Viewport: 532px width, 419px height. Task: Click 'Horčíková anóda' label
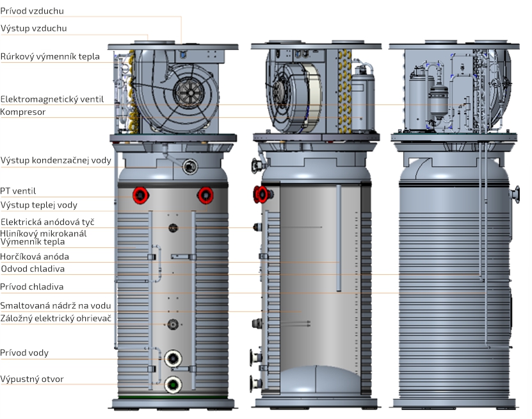pos(35,257)
